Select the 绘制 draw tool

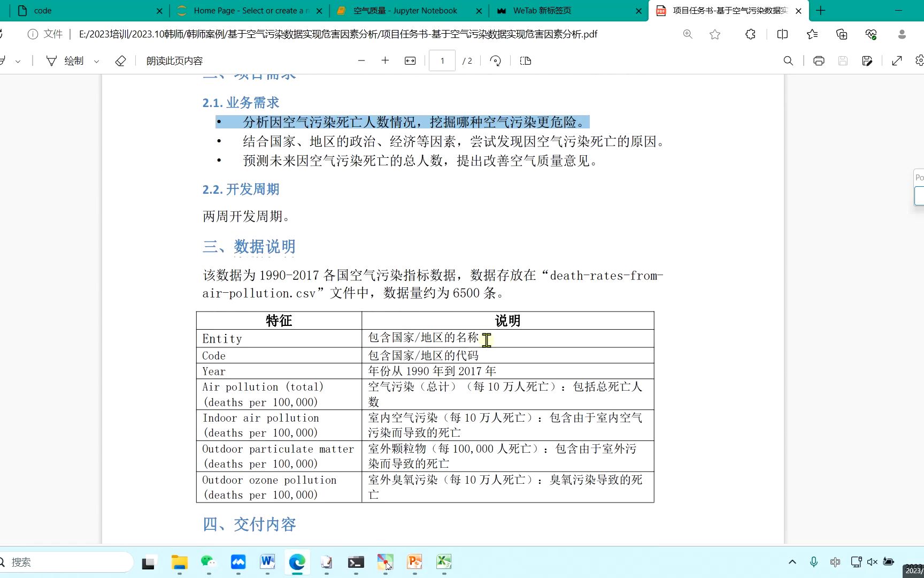point(65,61)
